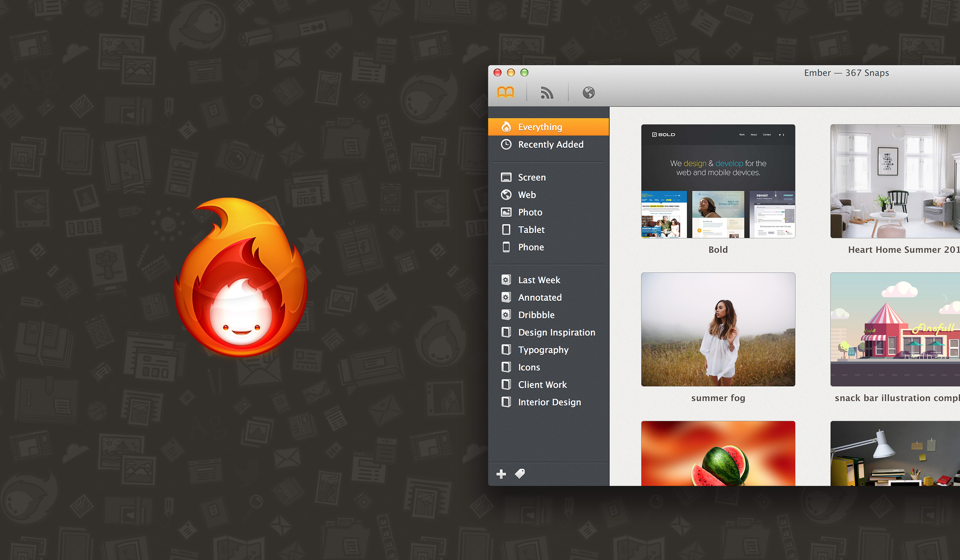Show only Web snaps
Image resolution: width=960 pixels, height=560 pixels.
click(x=527, y=195)
